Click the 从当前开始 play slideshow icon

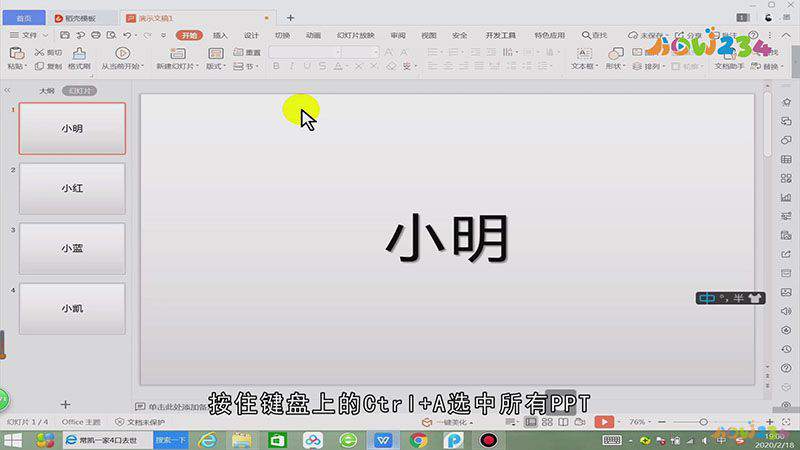pyautogui.click(x=122, y=53)
